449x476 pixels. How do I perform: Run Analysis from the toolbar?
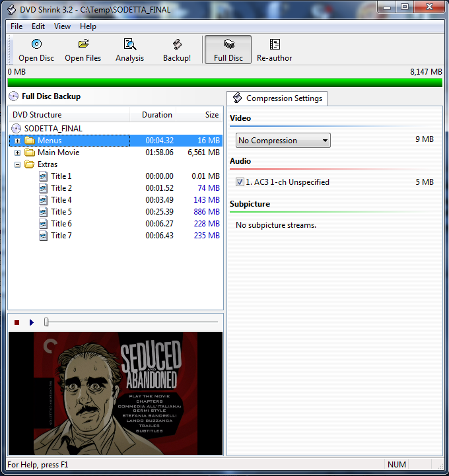(129, 50)
